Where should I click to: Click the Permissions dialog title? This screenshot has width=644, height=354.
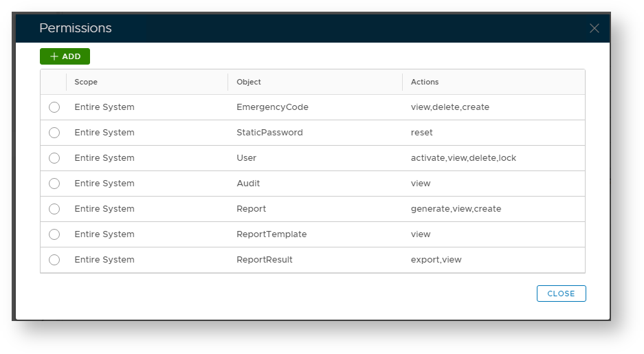(76, 28)
